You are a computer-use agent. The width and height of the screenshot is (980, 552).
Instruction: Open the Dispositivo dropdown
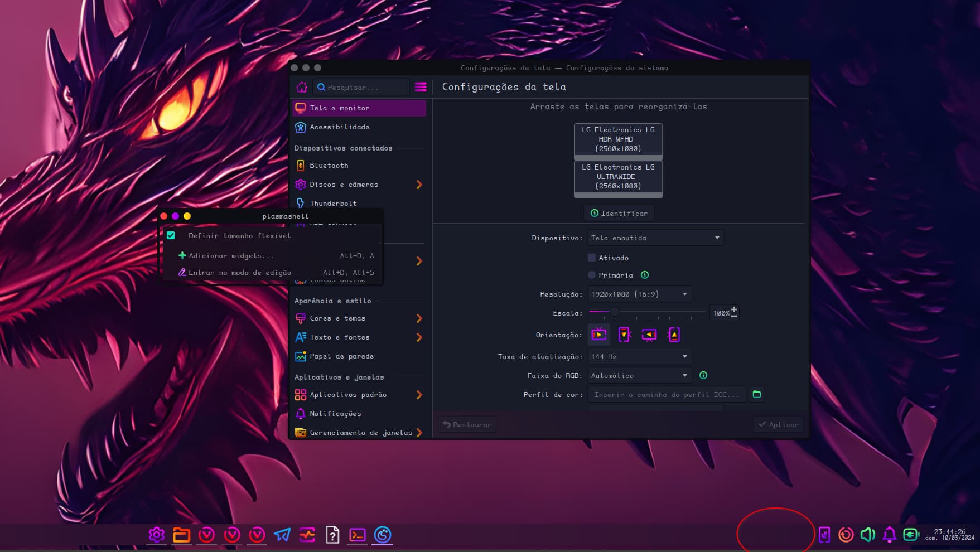pyautogui.click(x=656, y=238)
